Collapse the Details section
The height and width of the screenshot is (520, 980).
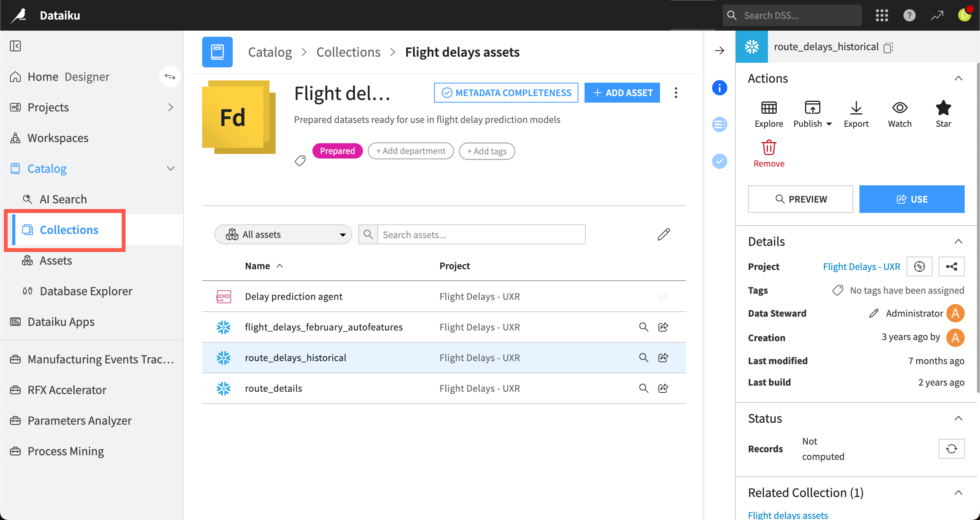959,241
